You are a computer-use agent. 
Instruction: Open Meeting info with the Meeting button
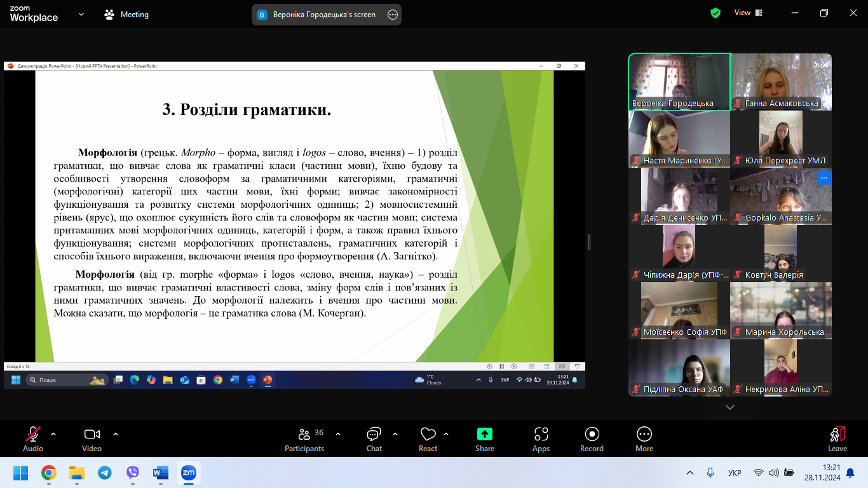click(126, 15)
